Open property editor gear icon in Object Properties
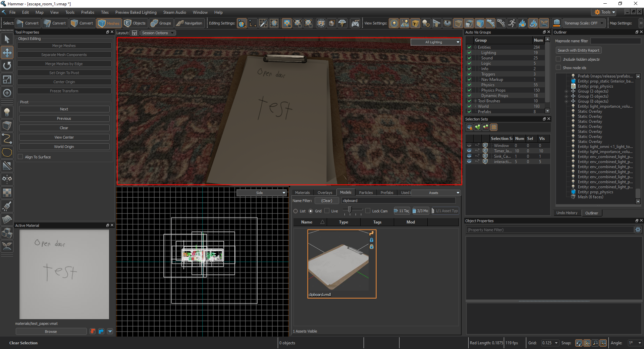The image size is (644, 349). 638,230
